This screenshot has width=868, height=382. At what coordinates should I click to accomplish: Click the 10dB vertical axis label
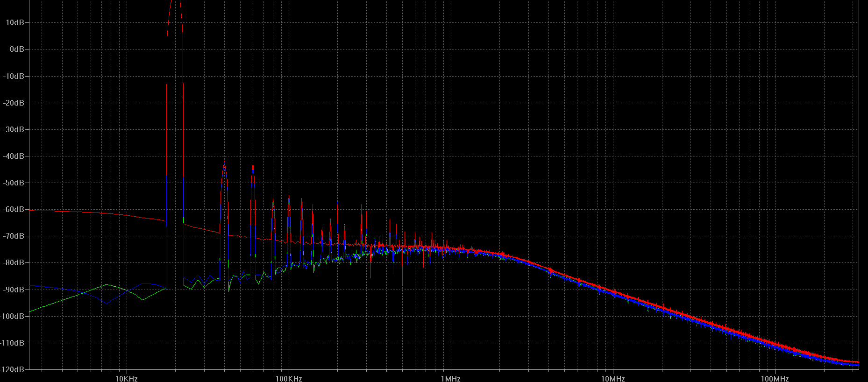click(15, 22)
